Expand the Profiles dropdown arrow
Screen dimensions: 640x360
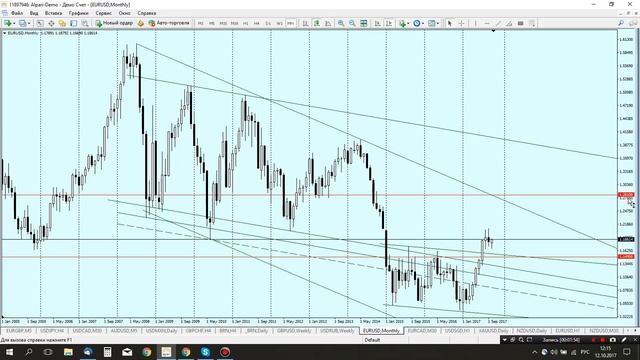click(29, 23)
